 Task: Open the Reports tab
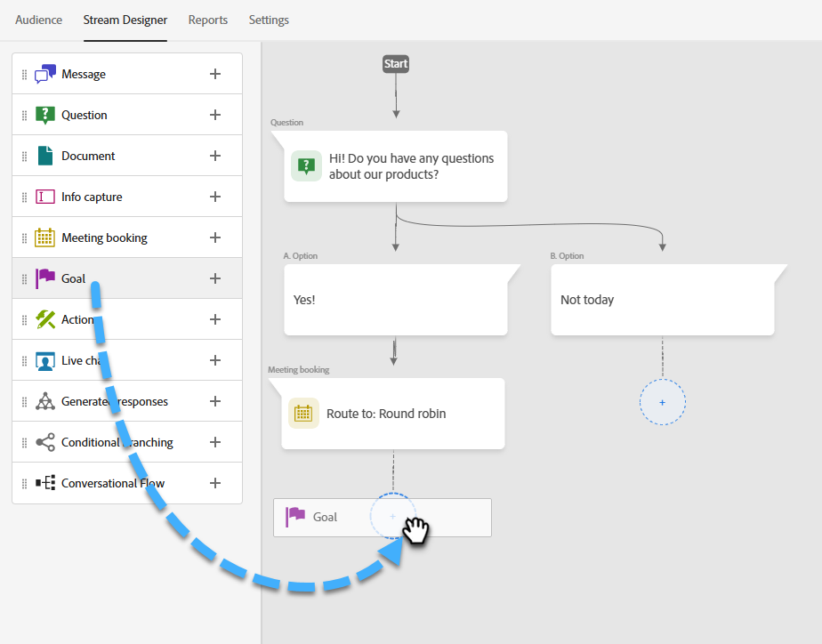[x=208, y=20]
